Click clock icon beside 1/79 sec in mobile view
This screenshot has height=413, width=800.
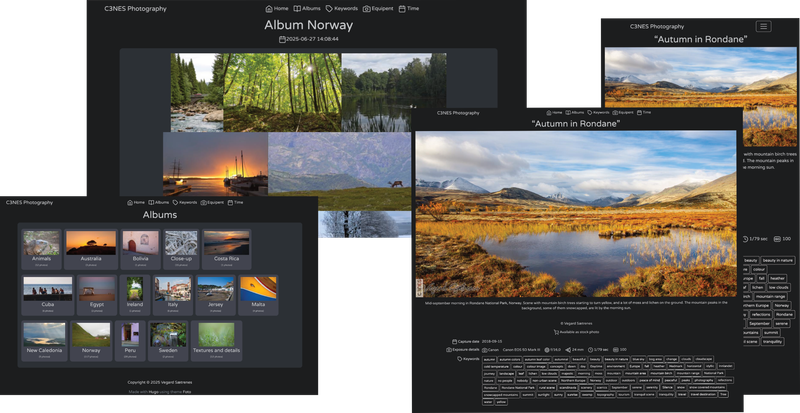pyautogui.click(x=745, y=239)
